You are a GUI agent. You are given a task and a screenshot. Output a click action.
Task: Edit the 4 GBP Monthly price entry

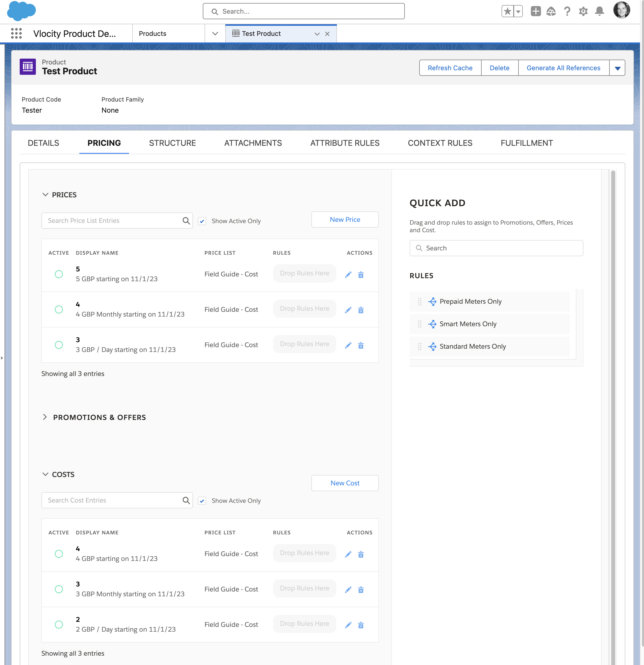click(x=348, y=310)
